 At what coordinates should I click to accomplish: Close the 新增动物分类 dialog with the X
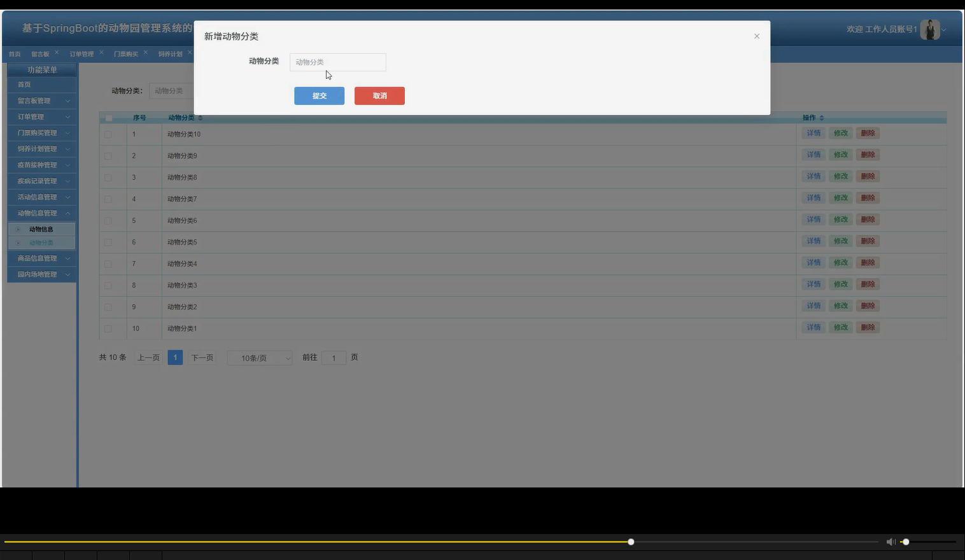pos(757,36)
